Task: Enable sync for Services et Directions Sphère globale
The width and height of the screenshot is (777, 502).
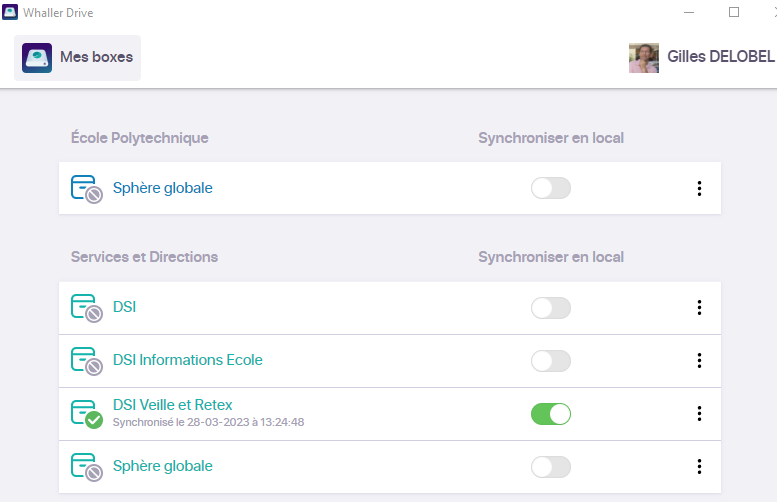Action: pyautogui.click(x=550, y=467)
